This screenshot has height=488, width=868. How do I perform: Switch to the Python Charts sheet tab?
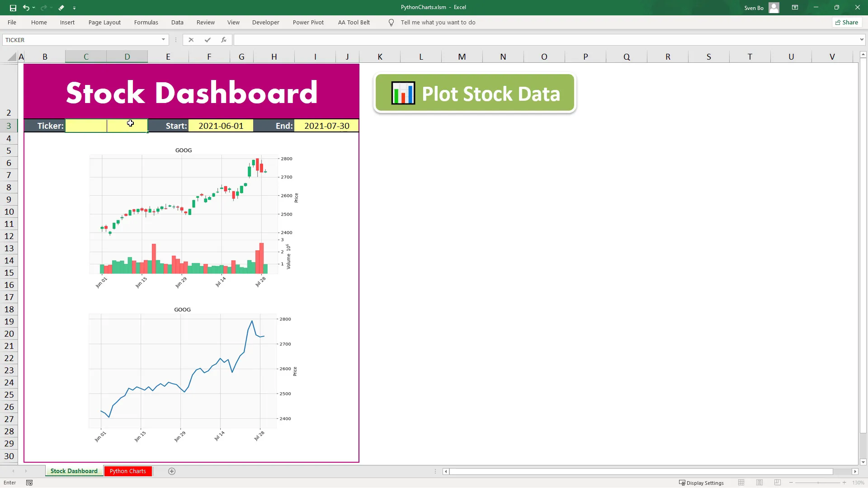[127, 471]
